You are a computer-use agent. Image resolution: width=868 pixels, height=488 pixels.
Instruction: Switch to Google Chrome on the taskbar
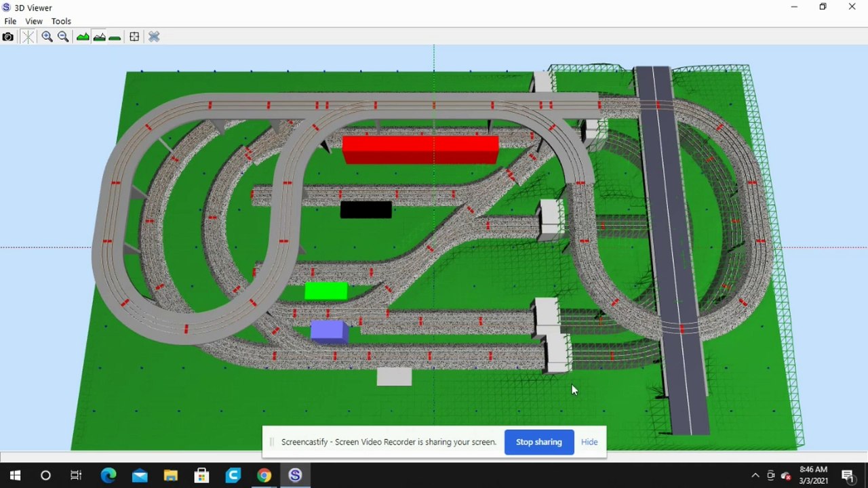[264, 476]
